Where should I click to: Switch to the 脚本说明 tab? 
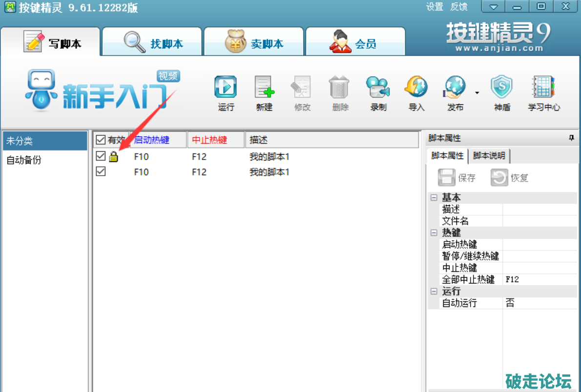pos(490,156)
